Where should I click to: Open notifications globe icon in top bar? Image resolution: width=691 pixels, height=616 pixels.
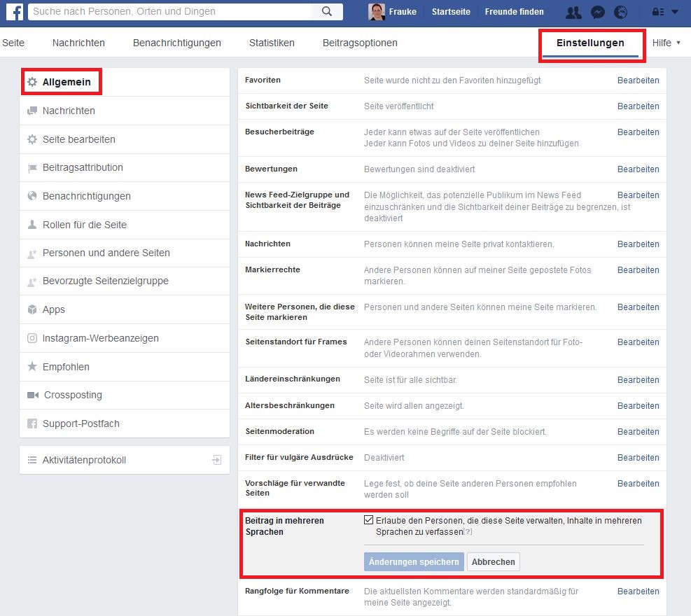tap(620, 12)
